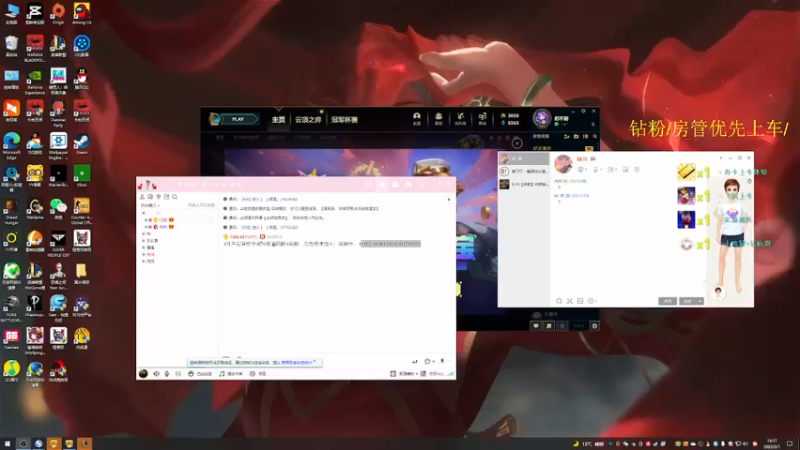Click the PLAY button in League client
The width and height of the screenshot is (800, 450).
238,119
